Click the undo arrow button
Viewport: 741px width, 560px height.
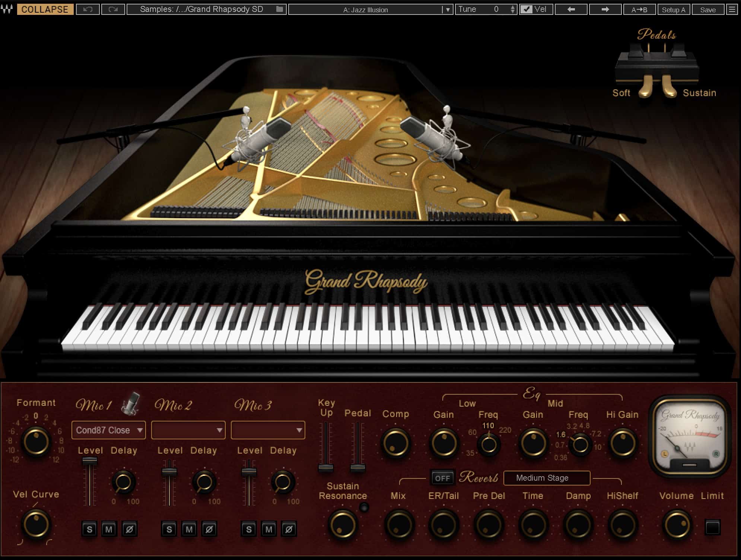point(88,9)
